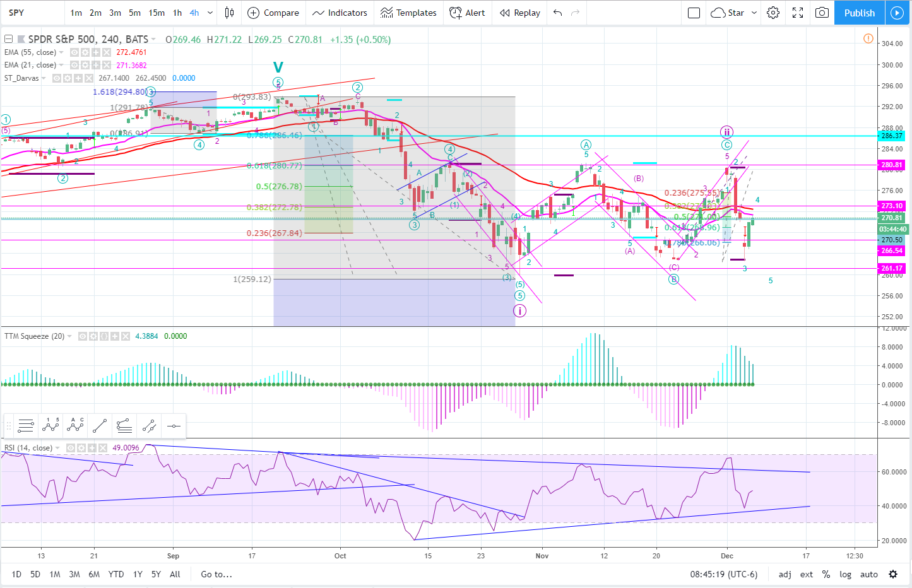912x588 pixels.
Task: Remove the ST_Darvas indicator
Action: tap(89, 78)
